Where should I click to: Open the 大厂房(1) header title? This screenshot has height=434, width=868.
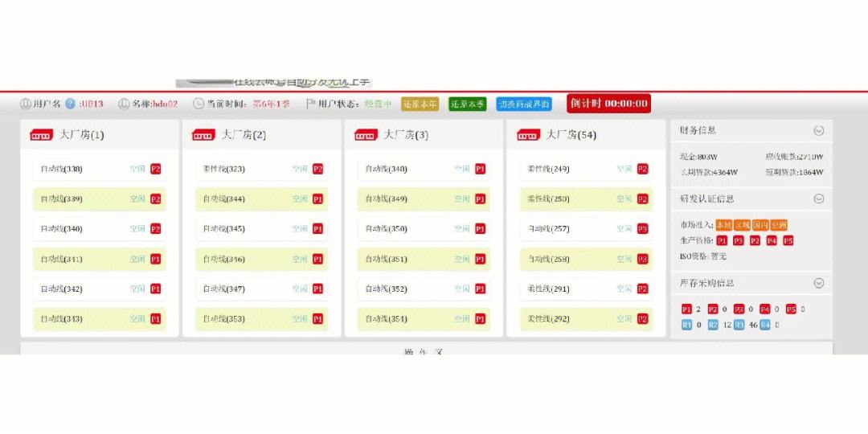[81, 135]
